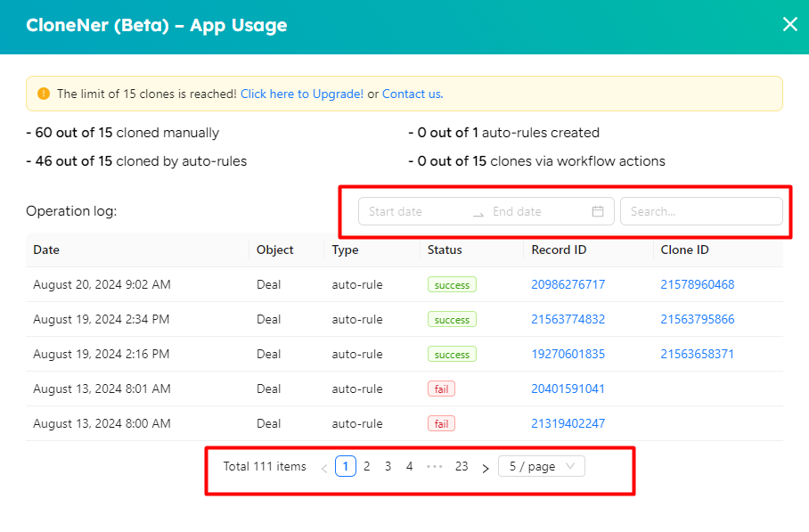Open Record ID 21563774832
The height and width of the screenshot is (532, 809).
click(x=568, y=319)
